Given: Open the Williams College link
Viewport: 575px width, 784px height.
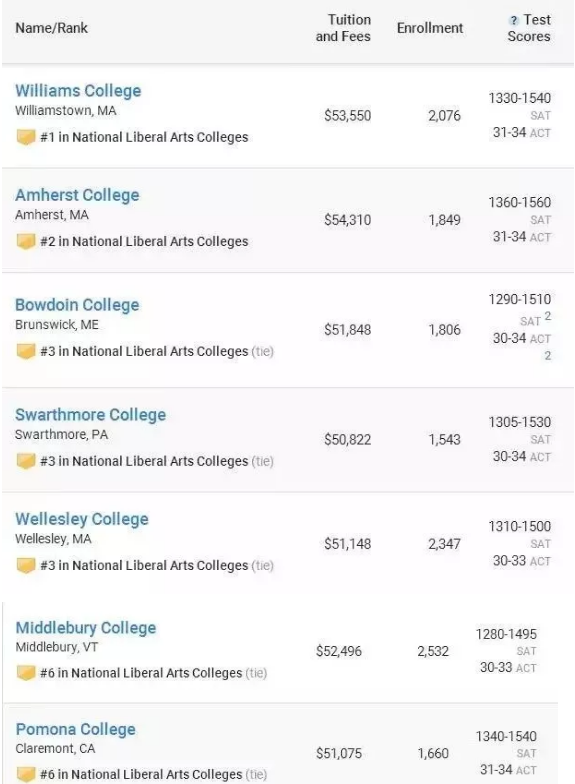Looking at the screenshot, I should [78, 90].
